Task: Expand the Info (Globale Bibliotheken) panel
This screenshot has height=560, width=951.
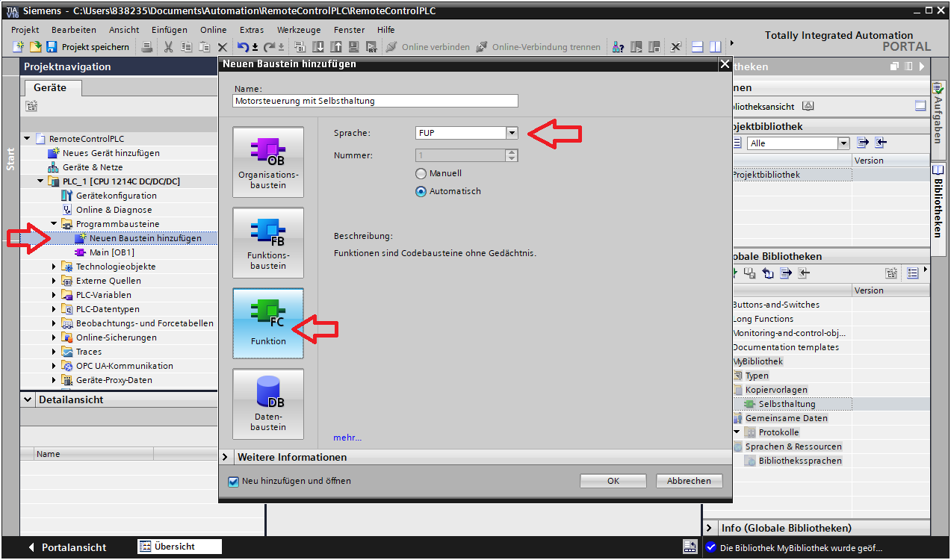Action: [710, 528]
